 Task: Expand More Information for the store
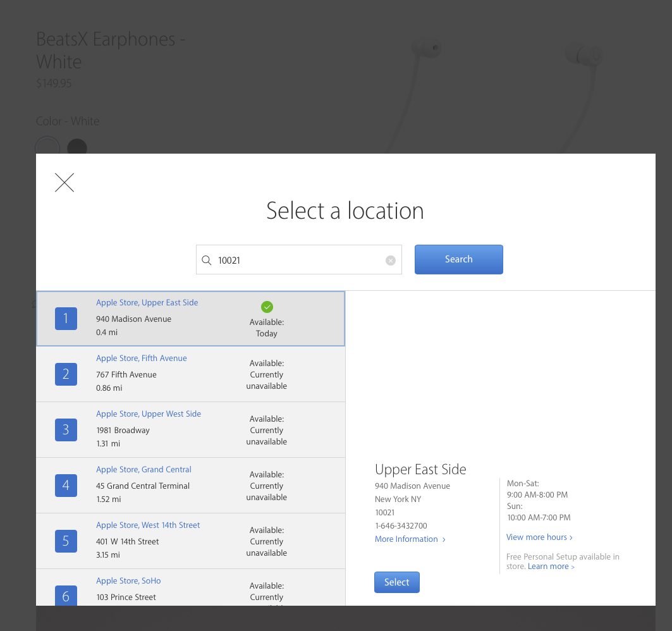(410, 539)
